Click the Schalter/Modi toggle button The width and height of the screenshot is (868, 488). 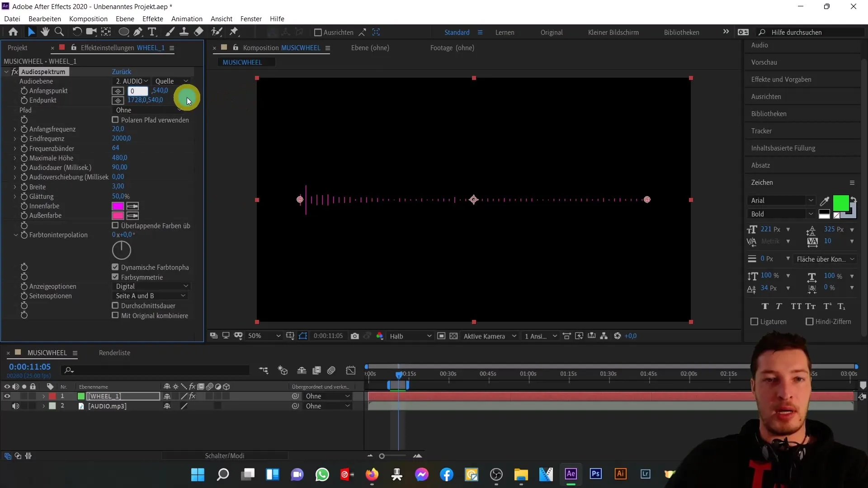tap(225, 456)
